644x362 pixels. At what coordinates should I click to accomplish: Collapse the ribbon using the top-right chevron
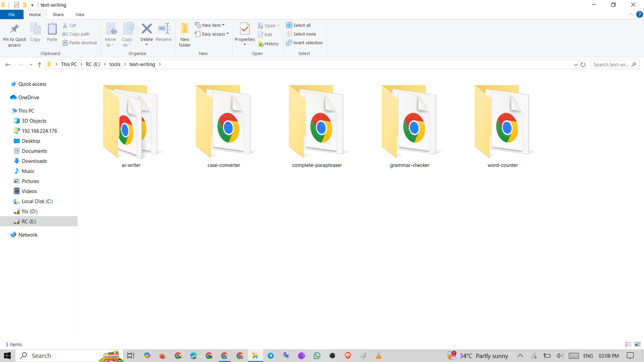[x=631, y=14]
